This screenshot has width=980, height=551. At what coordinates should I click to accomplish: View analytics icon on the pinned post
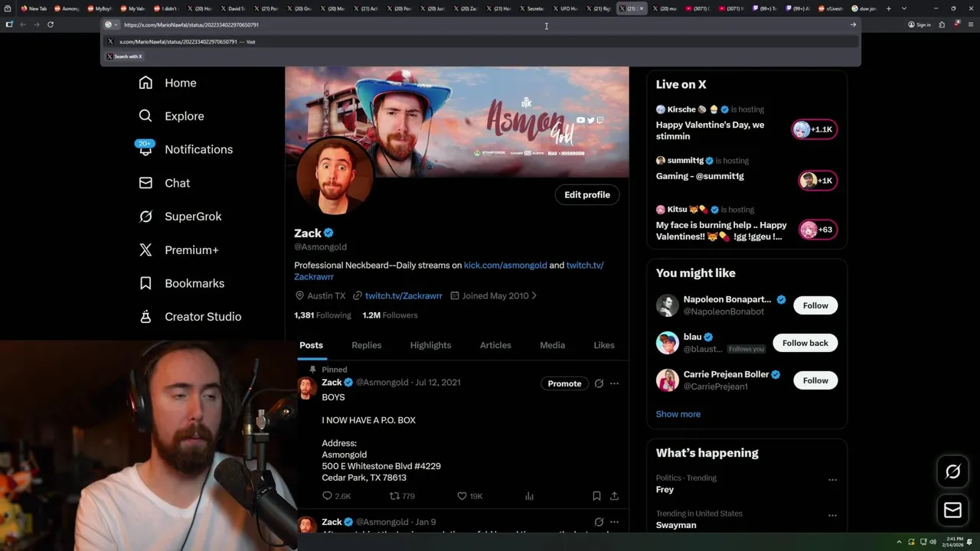click(x=529, y=496)
